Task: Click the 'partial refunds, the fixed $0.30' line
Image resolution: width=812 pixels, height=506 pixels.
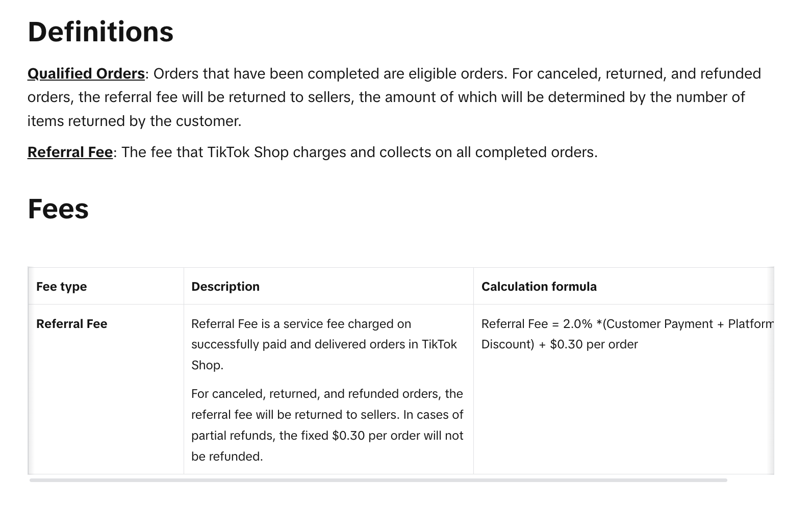Action: pyautogui.click(x=327, y=436)
